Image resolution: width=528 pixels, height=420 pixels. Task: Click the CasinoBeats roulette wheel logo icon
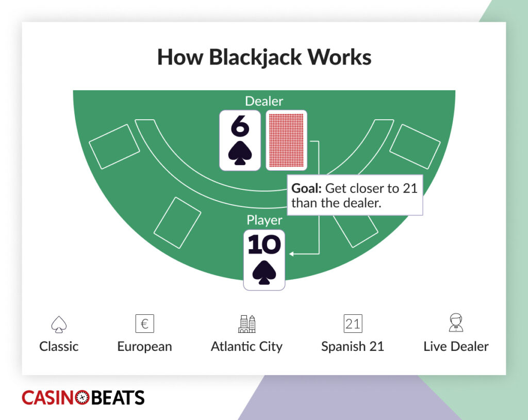point(82,398)
